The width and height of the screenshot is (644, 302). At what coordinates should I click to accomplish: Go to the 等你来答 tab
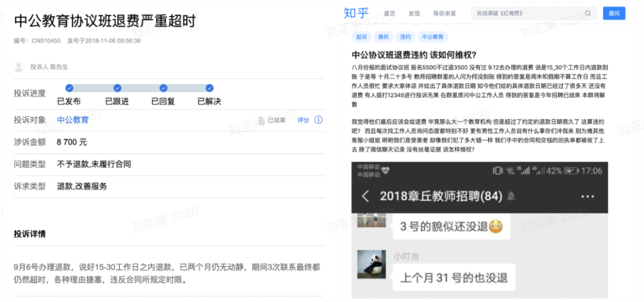point(444,13)
